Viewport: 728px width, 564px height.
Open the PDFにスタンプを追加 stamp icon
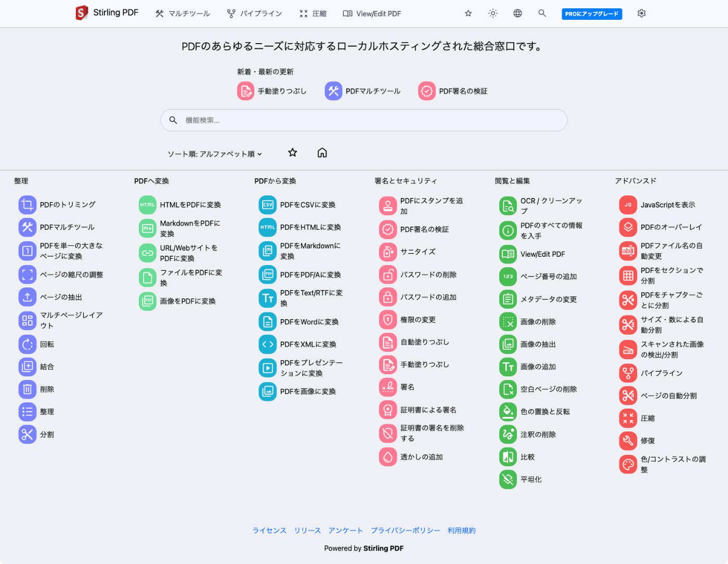(388, 206)
